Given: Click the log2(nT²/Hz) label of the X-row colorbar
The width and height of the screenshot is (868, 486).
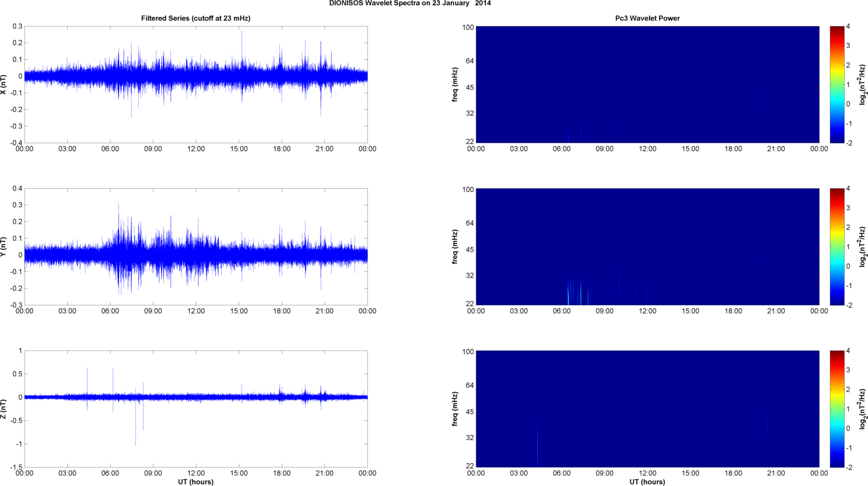Looking at the screenshot, I should [x=862, y=85].
